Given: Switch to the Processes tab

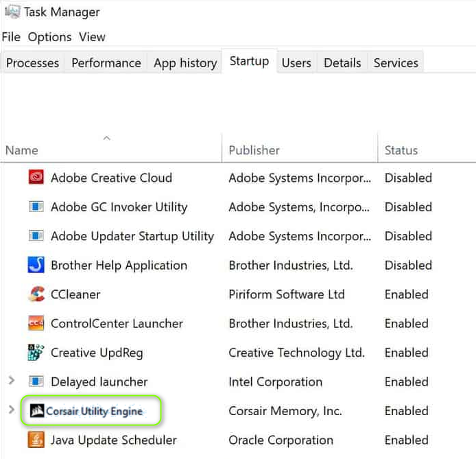Looking at the screenshot, I should (x=32, y=63).
